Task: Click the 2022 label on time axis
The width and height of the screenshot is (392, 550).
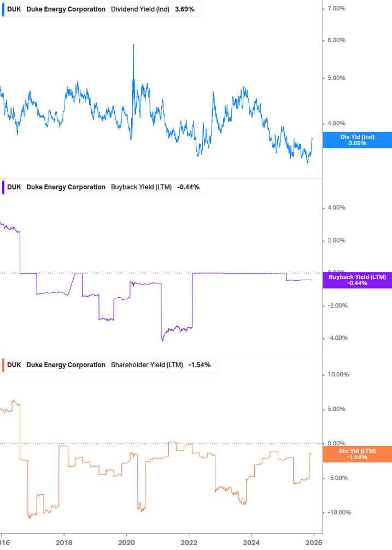Action: (189, 543)
